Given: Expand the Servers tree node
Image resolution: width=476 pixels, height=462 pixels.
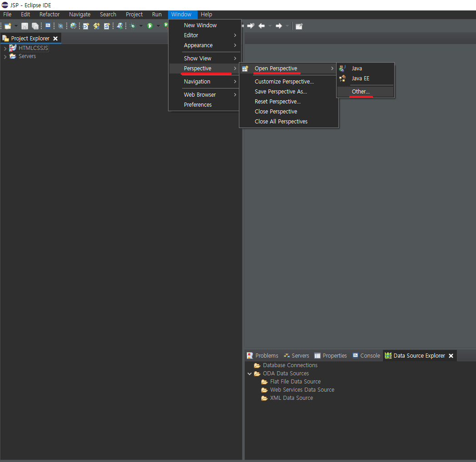Looking at the screenshot, I should tap(5, 56).
